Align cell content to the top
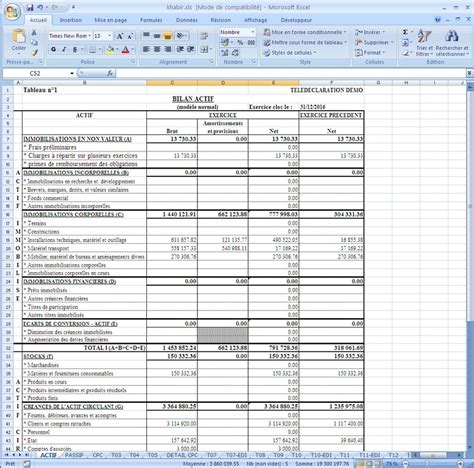The height and width of the screenshot is (468, 474). click(146, 35)
